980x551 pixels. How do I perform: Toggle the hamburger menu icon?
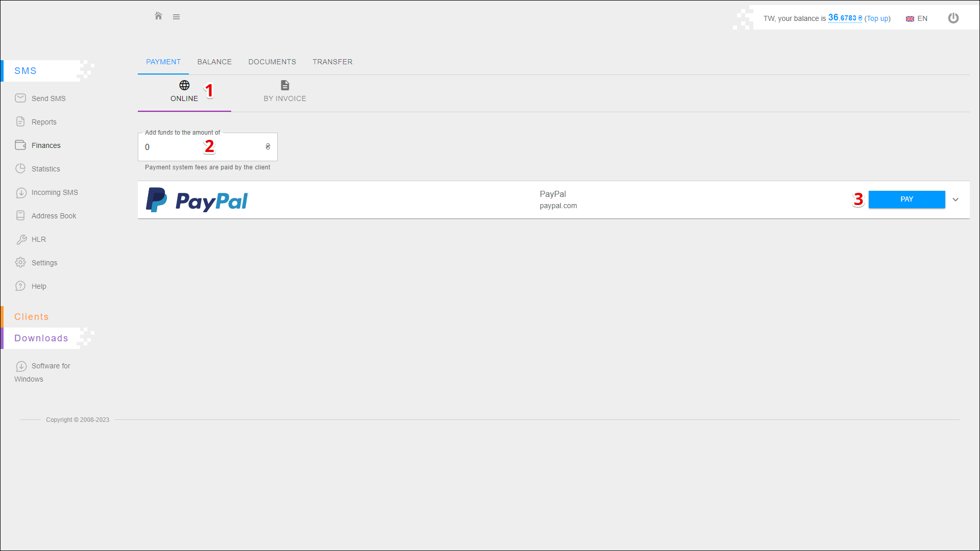tap(176, 17)
